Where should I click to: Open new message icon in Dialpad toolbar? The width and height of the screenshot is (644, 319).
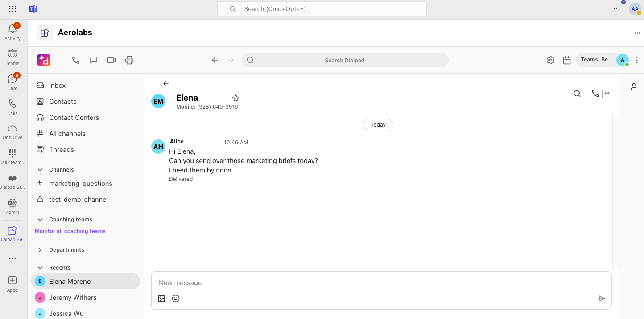tap(94, 60)
